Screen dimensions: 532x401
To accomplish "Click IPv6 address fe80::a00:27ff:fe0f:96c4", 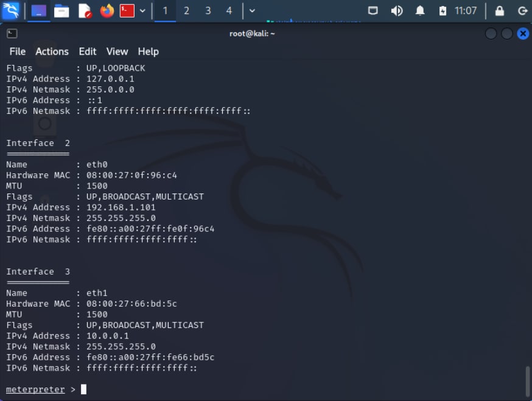I will [150, 229].
